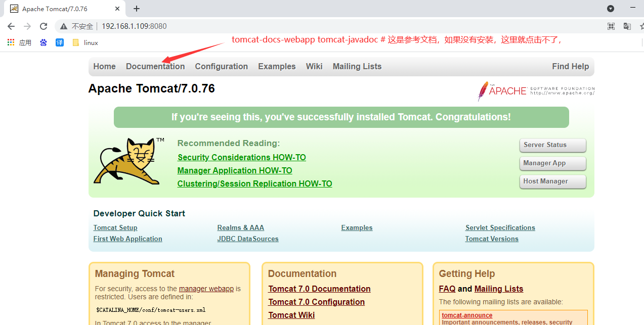Click the Recommended Reading heading
Screen dimensions: 644x325
[x=229, y=143]
